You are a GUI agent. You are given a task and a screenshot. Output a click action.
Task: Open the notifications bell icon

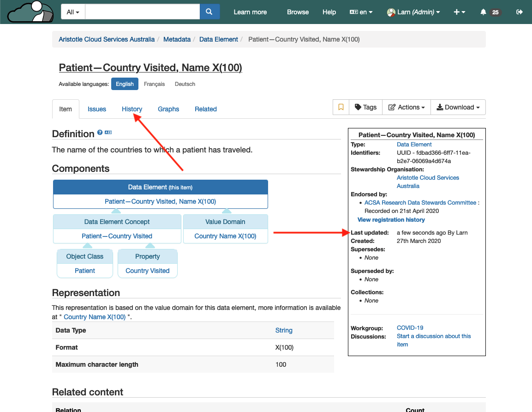pyautogui.click(x=484, y=12)
